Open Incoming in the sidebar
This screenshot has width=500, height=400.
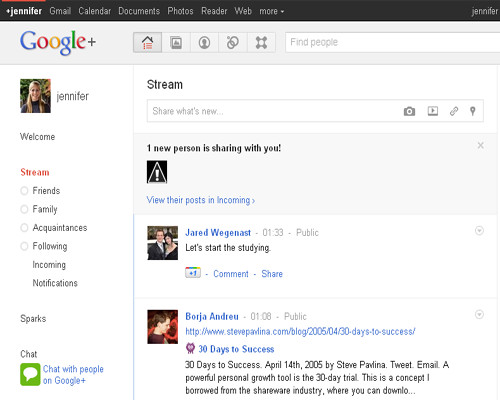[49, 265]
